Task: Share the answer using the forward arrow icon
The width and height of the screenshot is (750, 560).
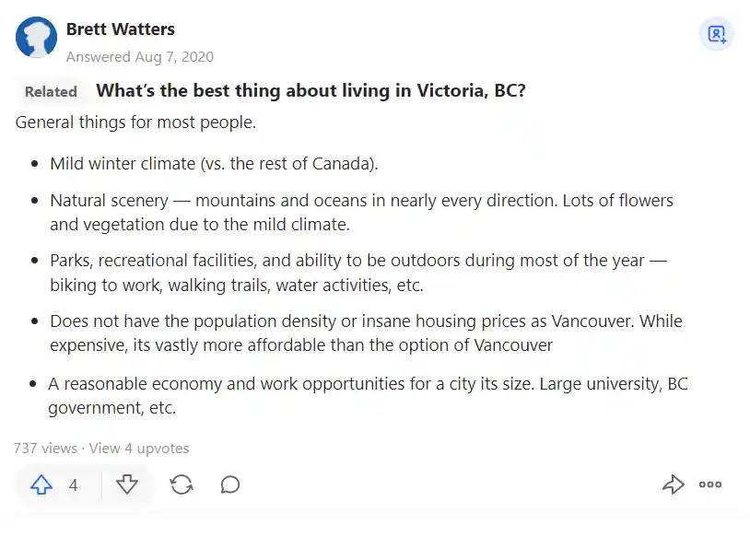Action: tap(674, 484)
